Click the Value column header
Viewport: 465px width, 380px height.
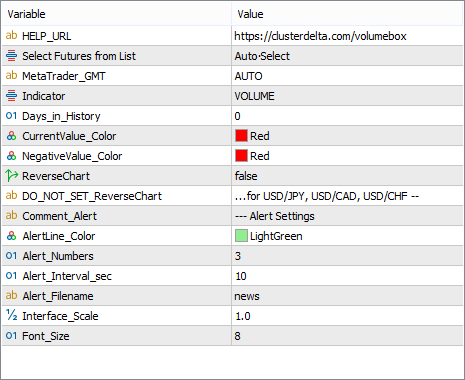[x=347, y=14]
